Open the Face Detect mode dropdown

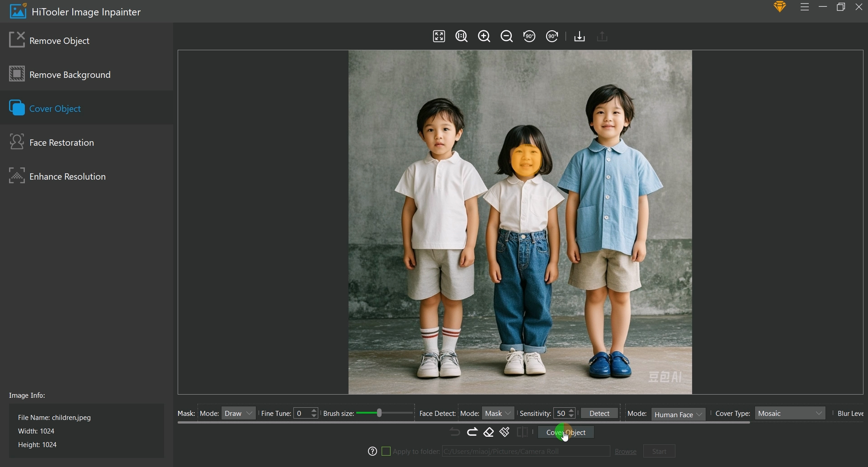click(497, 413)
